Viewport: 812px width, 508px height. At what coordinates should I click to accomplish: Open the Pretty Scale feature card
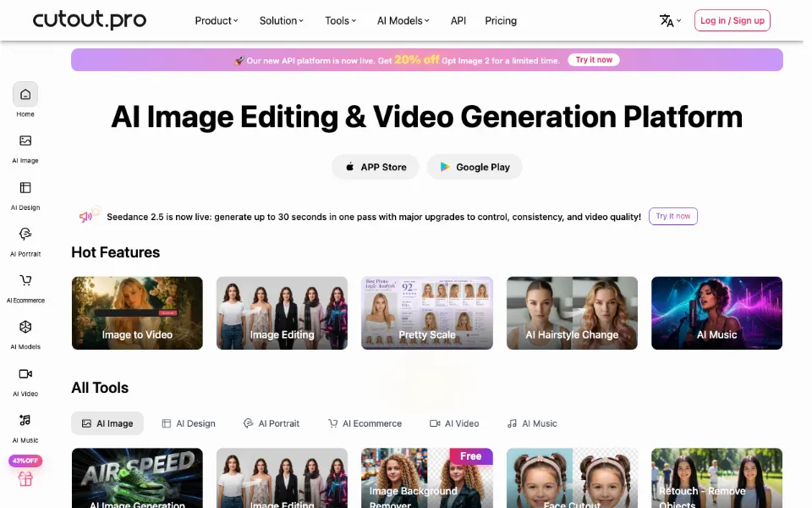427,313
